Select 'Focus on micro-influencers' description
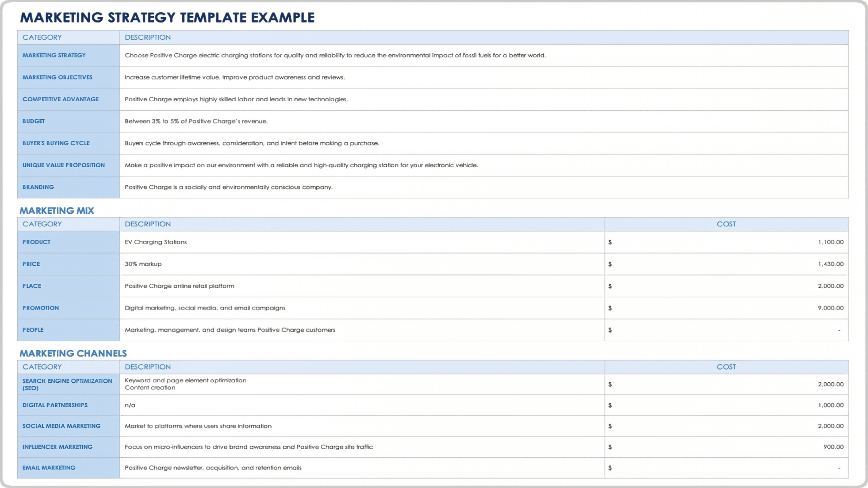Viewport: 868px width, 488px height. click(x=362, y=447)
